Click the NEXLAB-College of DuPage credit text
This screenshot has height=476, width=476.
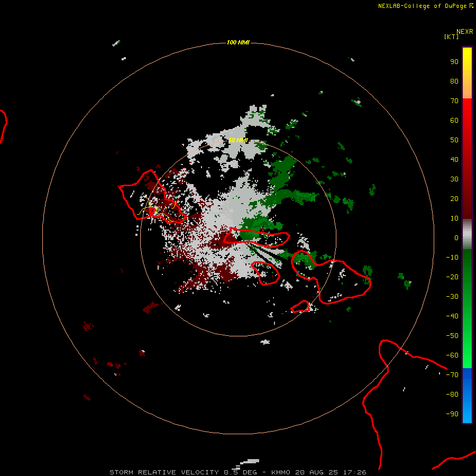point(422,6)
